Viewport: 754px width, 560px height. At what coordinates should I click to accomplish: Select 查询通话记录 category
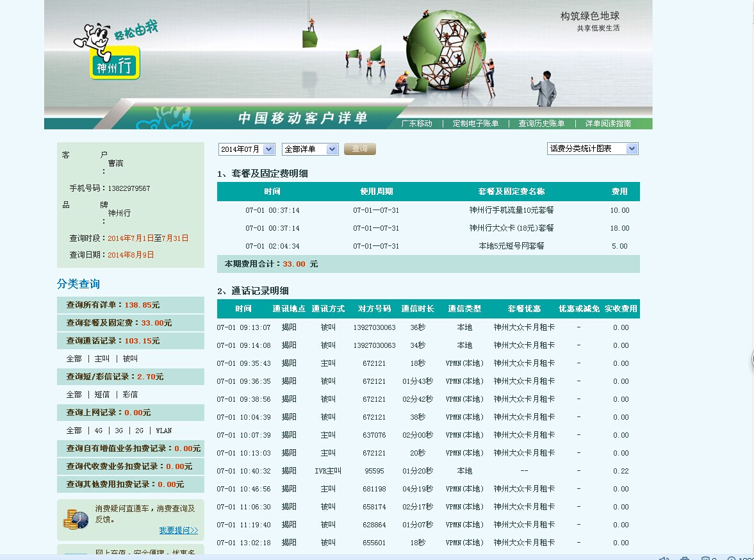click(130, 341)
